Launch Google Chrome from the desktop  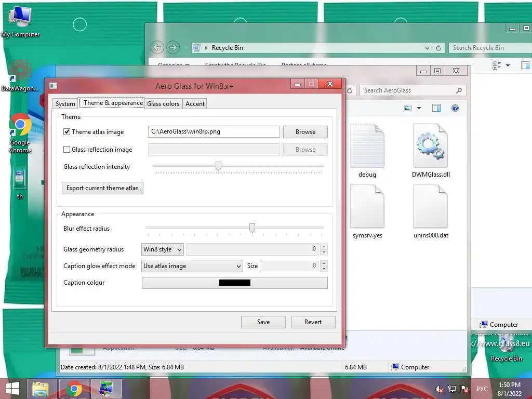tap(20, 133)
